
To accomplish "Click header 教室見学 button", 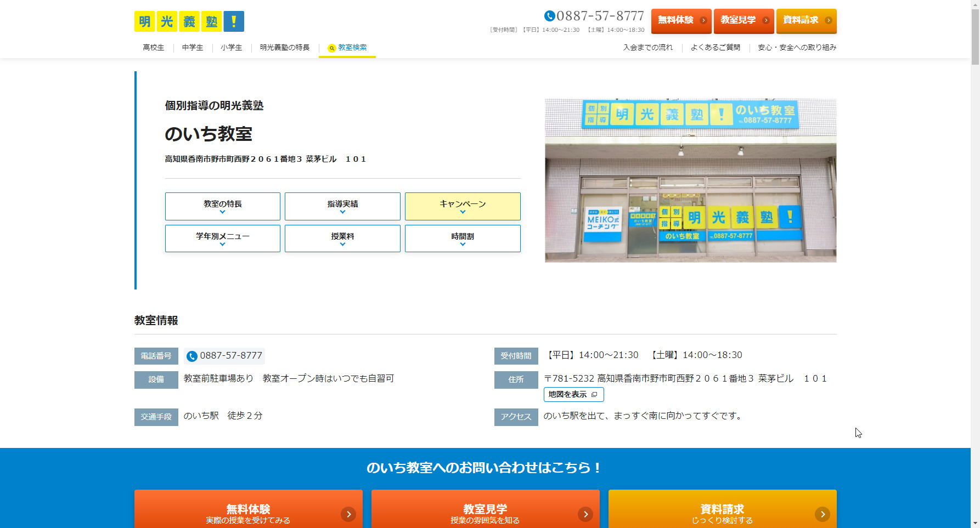I will [744, 21].
